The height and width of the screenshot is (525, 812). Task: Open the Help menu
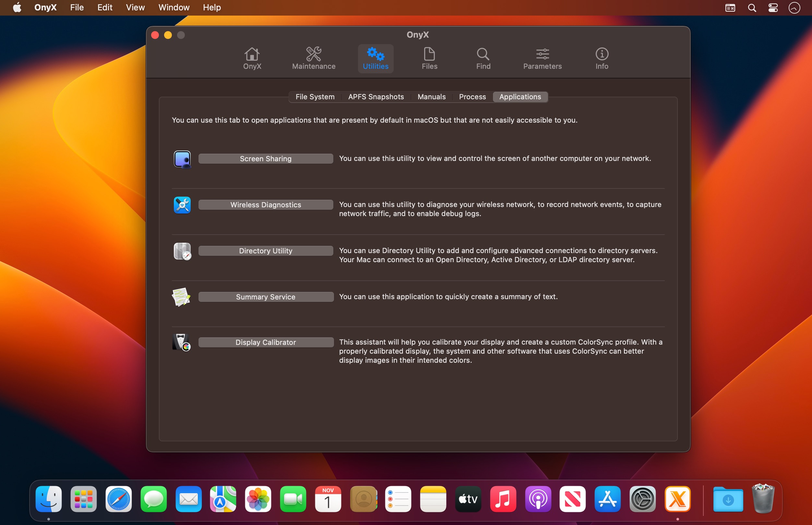point(211,7)
